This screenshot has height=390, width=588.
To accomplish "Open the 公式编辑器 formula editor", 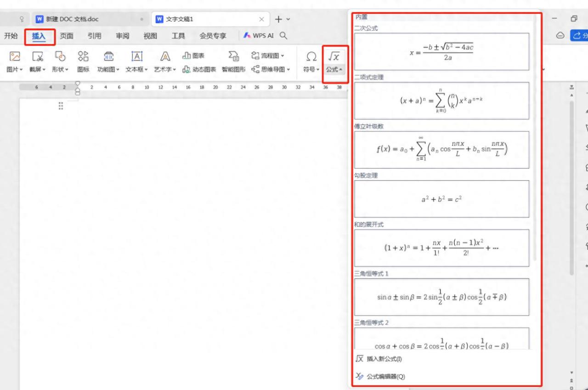I will pos(385,377).
